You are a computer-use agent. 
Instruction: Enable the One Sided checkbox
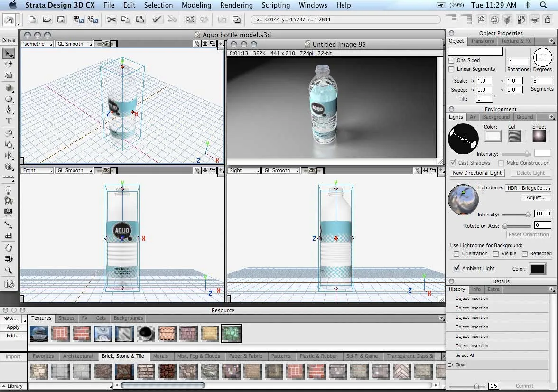pos(451,61)
